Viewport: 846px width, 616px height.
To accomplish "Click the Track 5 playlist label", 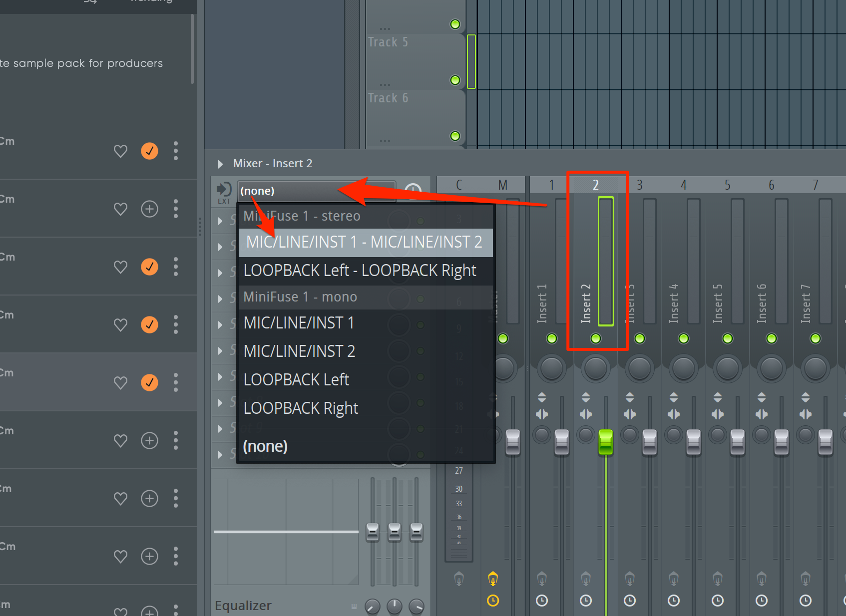I will pos(388,42).
